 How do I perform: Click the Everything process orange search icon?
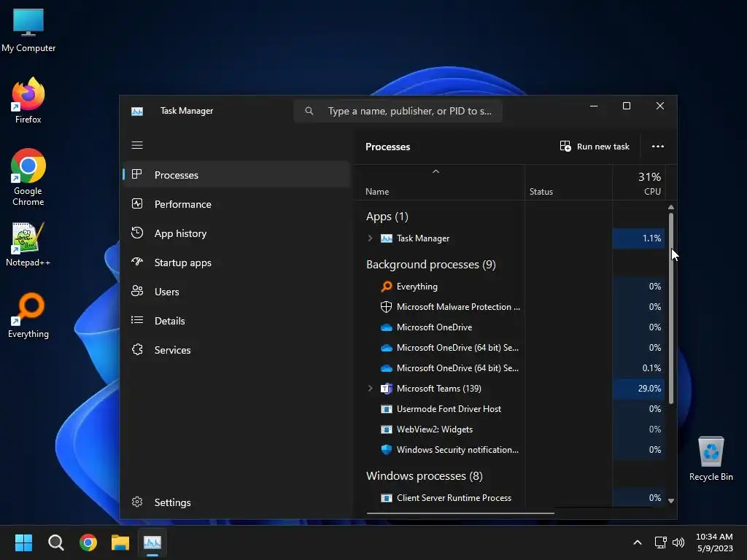[387, 286]
